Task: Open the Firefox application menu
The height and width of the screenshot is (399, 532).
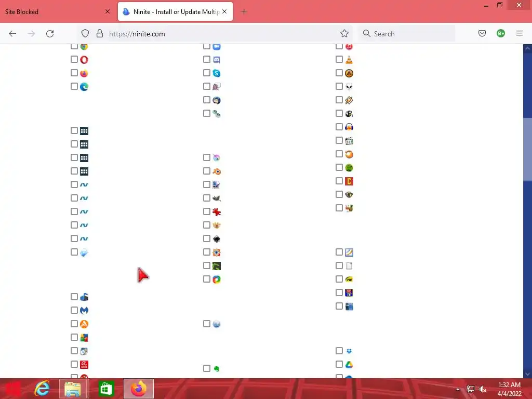Action: pyautogui.click(x=520, y=33)
